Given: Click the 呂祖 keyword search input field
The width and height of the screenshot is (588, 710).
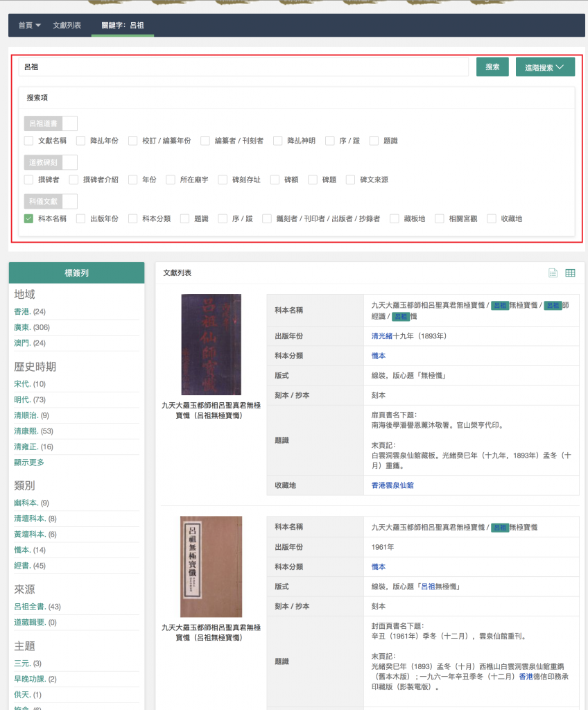Looking at the screenshot, I should click(x=243, y=67).
